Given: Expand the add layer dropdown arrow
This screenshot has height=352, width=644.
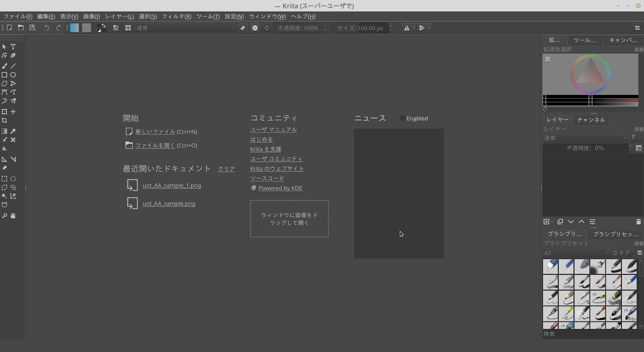Looking at the screenshot, I should coord(553,222).
